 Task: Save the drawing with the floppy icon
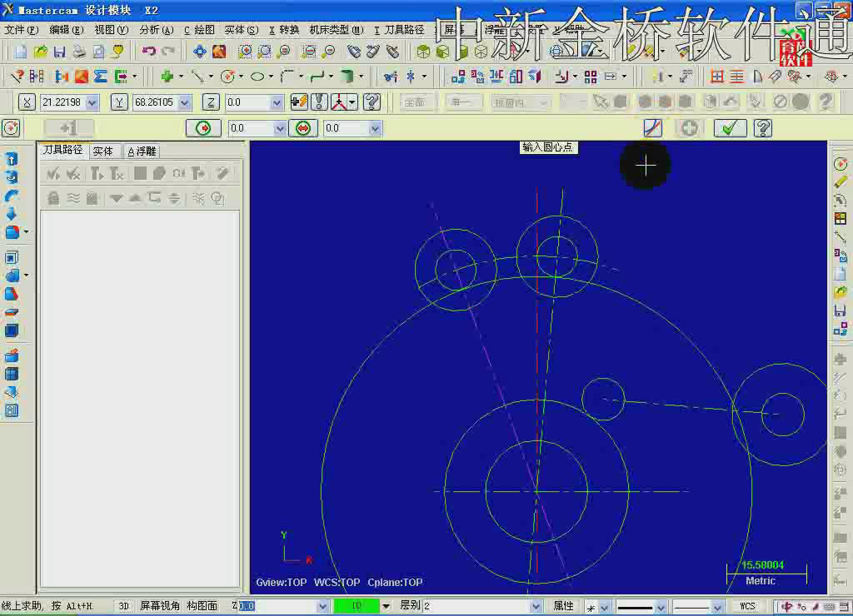pyautogui.click(x=59, y=52)
